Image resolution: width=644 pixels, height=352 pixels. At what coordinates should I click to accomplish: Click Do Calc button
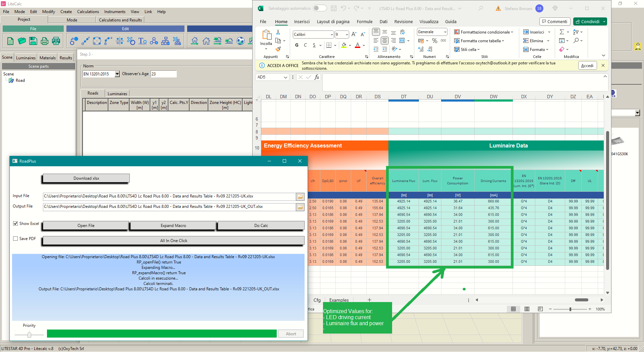(261, 226)
